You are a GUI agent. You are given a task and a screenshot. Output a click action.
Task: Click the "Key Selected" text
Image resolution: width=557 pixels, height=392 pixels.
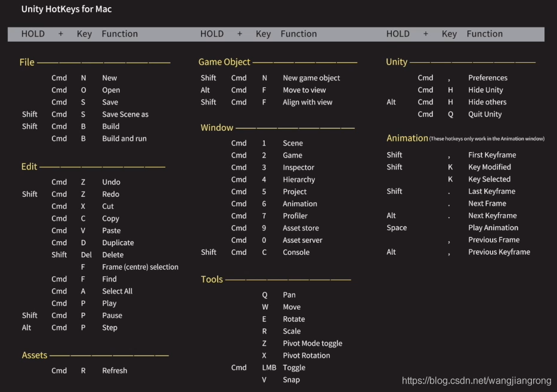[489, 180]
